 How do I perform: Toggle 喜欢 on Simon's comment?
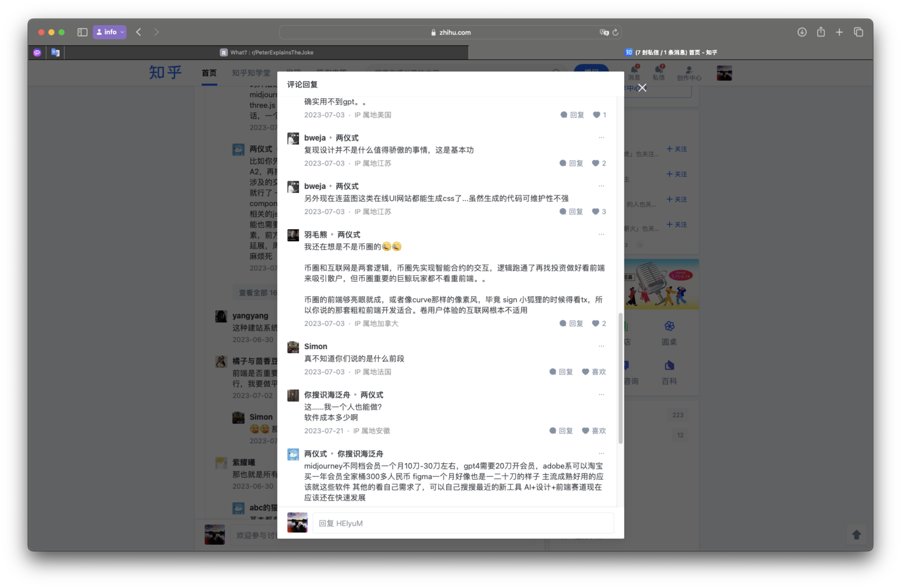click(594, 372)
